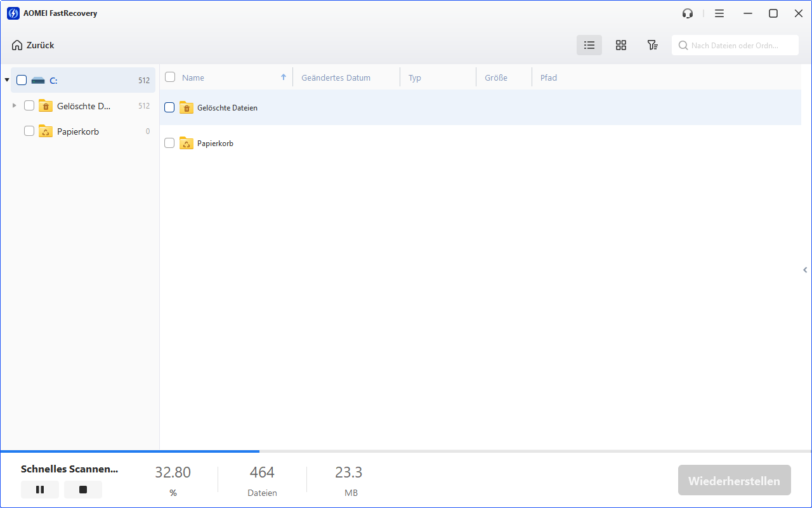Collapse the C: drive tree node
The height and width of the screenshot is (508, 812).
point(7,80)
